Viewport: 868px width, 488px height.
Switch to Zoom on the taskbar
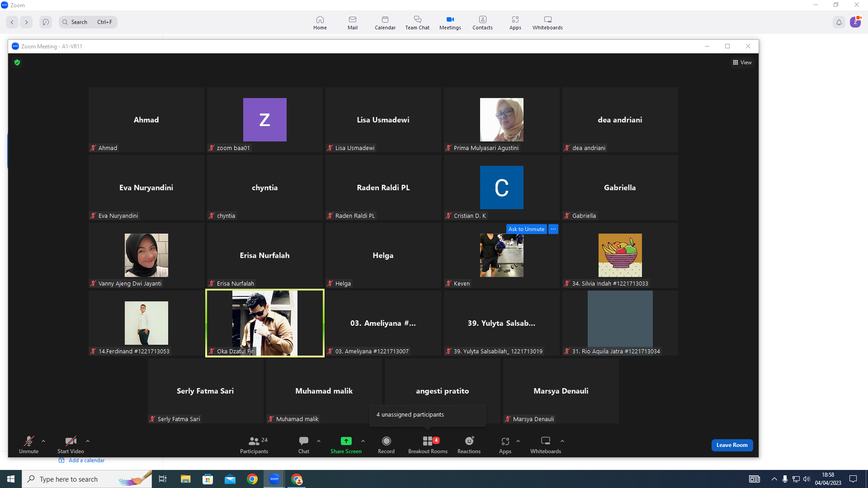pos(274,479)
